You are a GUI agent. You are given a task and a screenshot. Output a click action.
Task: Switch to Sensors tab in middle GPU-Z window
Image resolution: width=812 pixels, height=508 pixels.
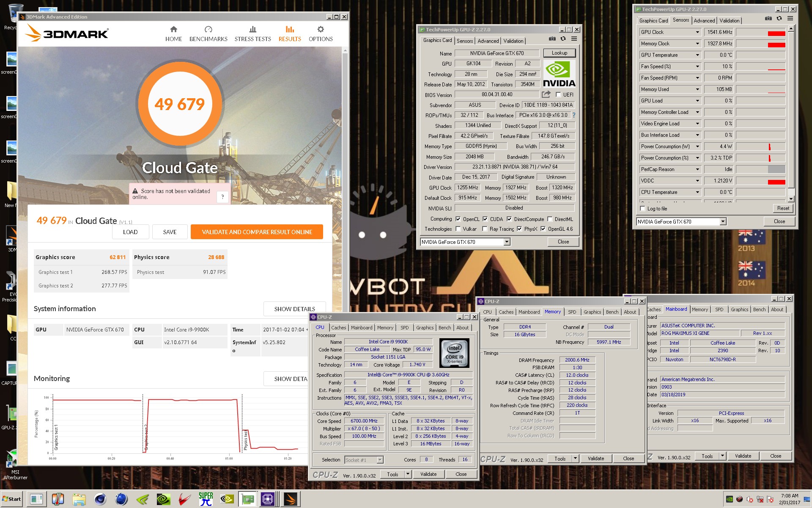(x=464, y=41)
